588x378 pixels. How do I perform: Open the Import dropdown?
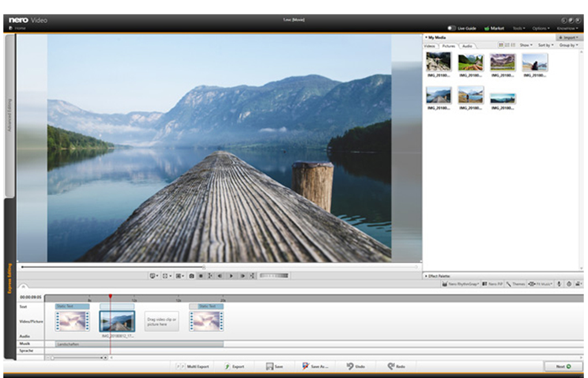(569, 37)
